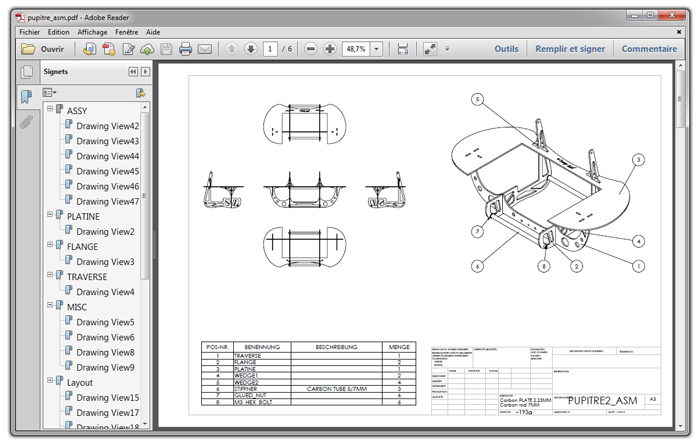This screenshot has height=444, width=700.
Task: Click the Outils button
Action: click(x=506, y=49)
